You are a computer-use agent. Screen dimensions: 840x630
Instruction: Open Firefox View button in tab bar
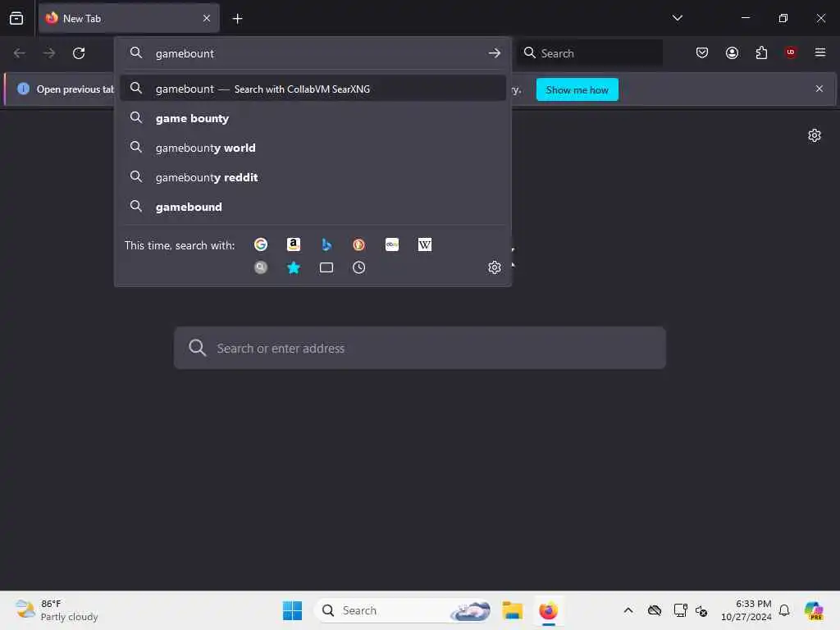16,18
